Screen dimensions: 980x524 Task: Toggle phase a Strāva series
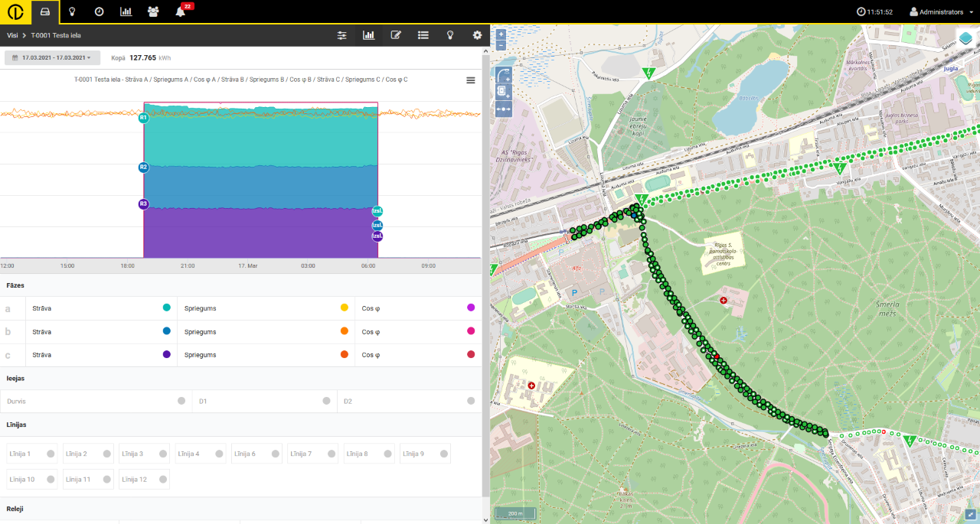166,308
